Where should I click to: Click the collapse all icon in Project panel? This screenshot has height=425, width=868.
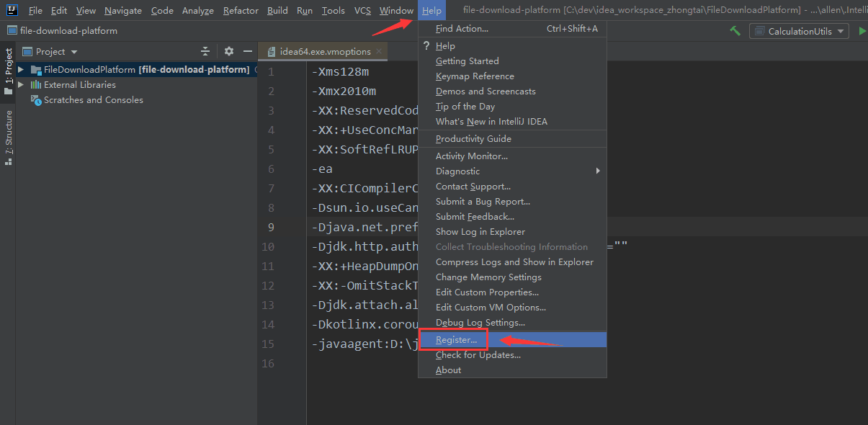[x=205, y=51]
